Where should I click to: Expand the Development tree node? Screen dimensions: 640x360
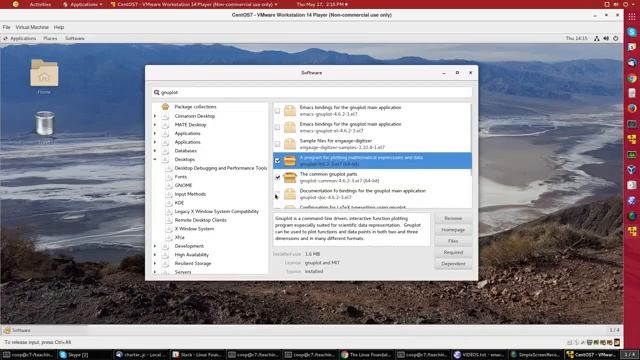pos(155,246)
